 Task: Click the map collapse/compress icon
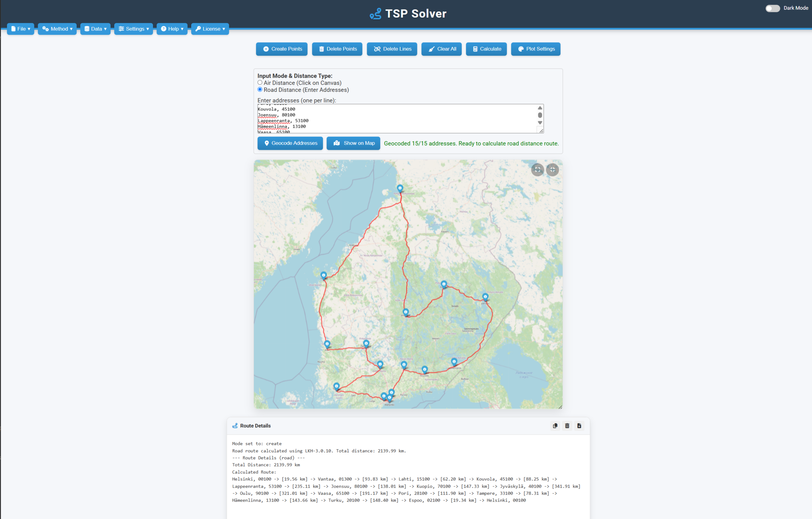(553, 170)
